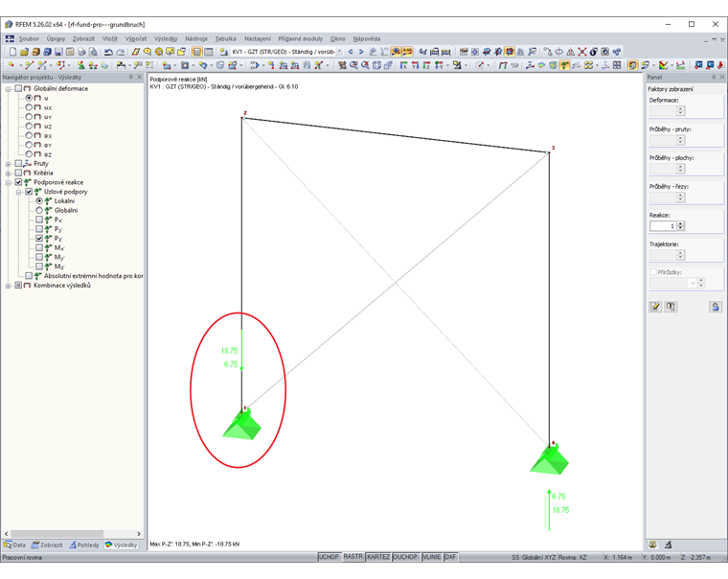728x579 pixels.
Task: Click the New line tool icon
Action: pos(30,65)
